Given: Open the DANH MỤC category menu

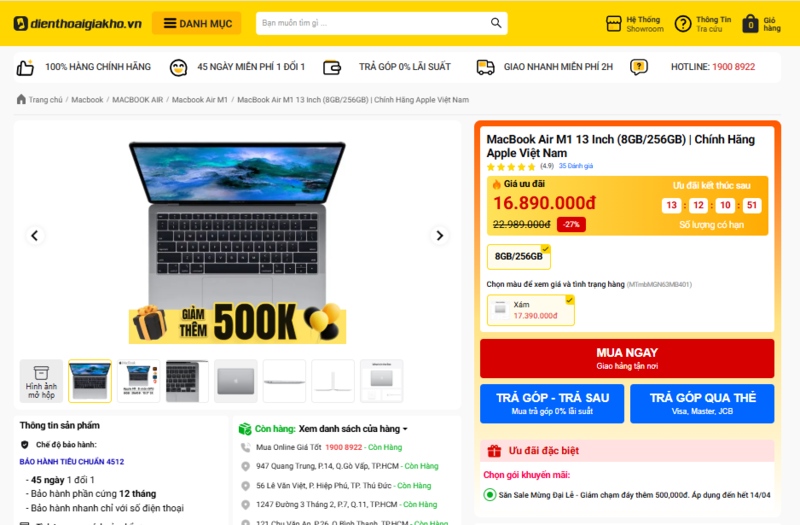Looking at the screenshot, I should 197,23.
